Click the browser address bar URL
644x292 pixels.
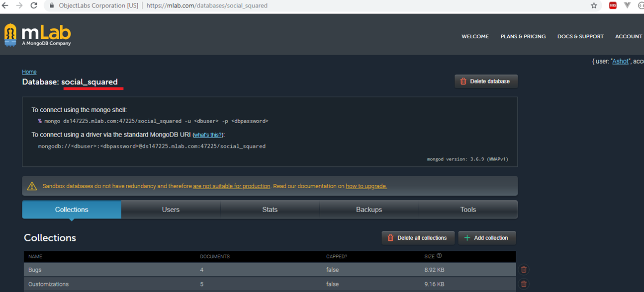click(x=207, y=5)
